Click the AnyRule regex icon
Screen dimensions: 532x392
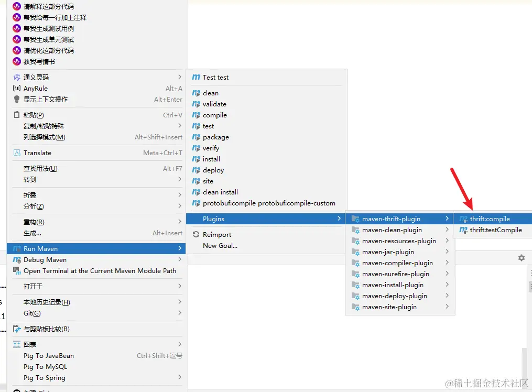17,88
